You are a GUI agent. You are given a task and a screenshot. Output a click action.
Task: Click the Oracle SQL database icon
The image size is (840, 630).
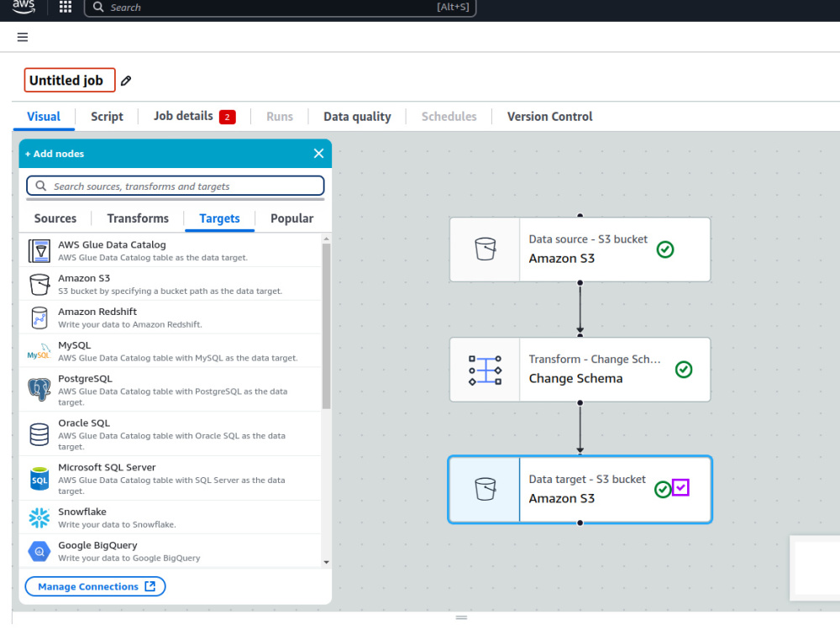click(x=39, y=434)
